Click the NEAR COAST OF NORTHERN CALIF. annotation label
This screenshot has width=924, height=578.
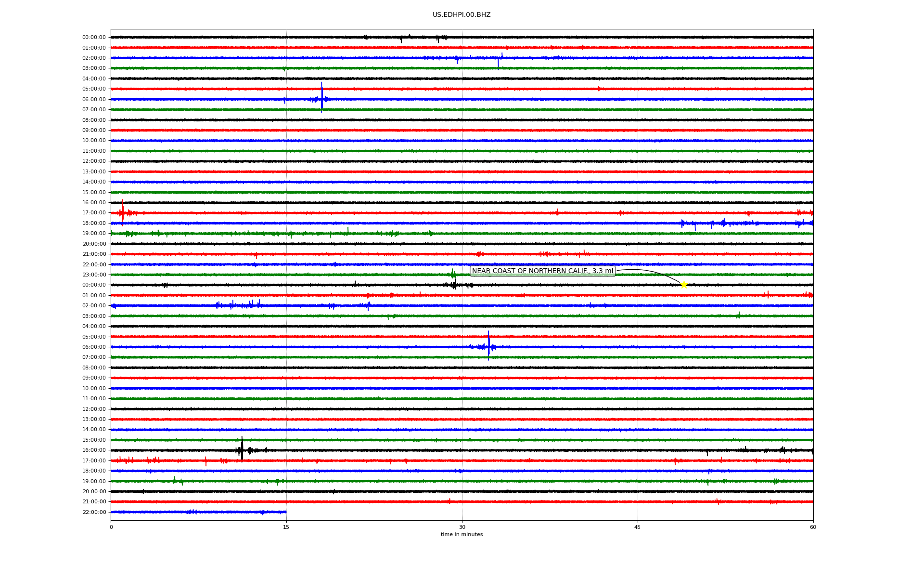click(x=542, y=271)
